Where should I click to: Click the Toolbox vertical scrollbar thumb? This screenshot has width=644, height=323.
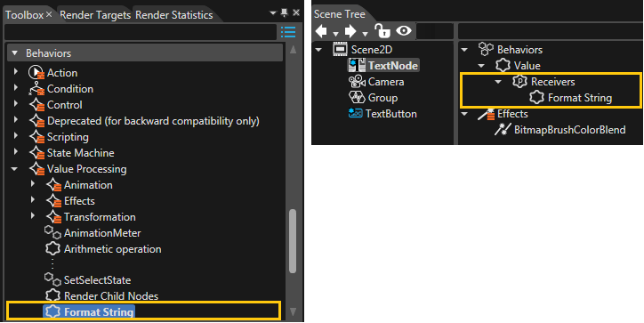tap(293, 241)
